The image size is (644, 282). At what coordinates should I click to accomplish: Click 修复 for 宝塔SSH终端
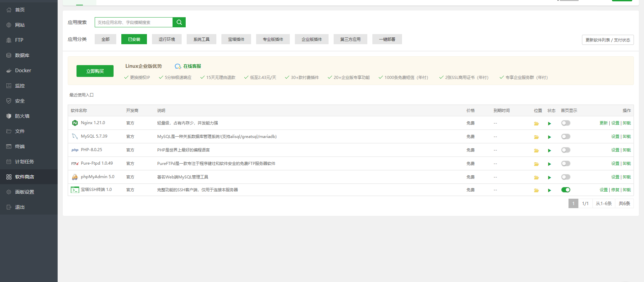pyautogui.click(x=615, y=190)
